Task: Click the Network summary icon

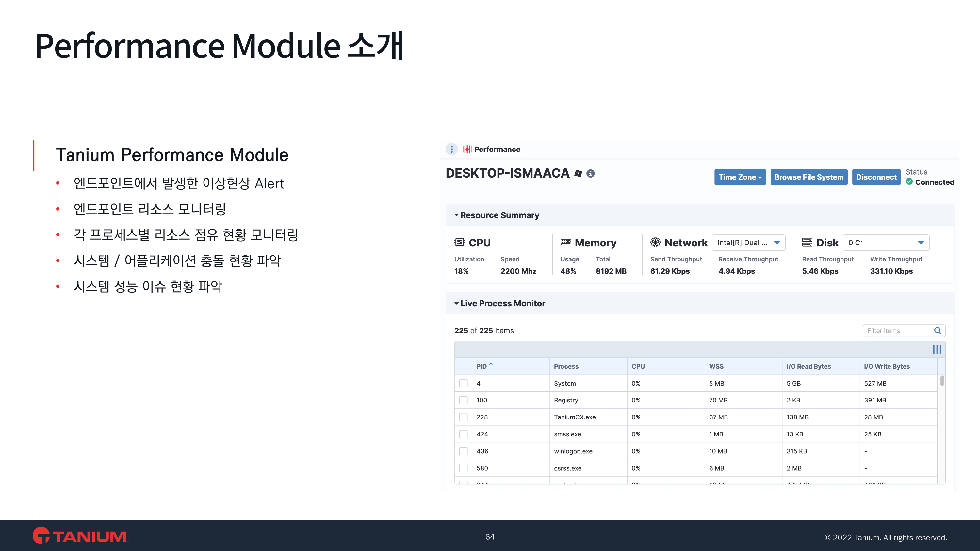Action: coord(655,242)
